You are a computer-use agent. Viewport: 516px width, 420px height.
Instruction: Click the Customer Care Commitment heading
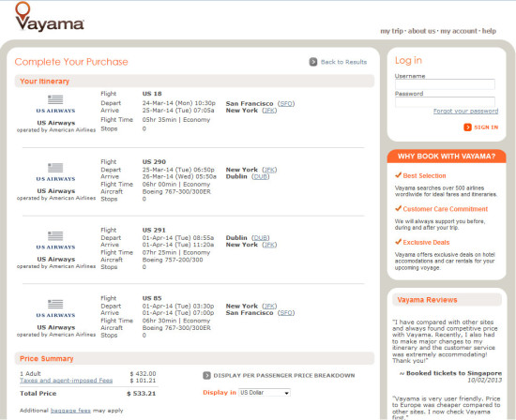pyautogui.click(x=446, y=209)
